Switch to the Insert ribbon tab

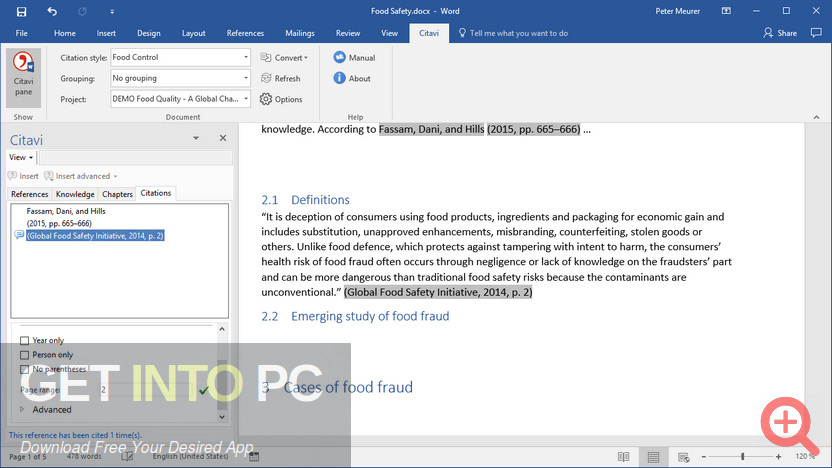coord(106,33)
